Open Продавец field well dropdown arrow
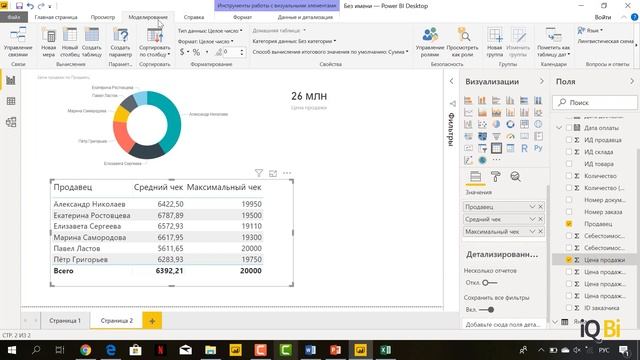The height and width of the screenshot is (360, 640). click(532, 207)
